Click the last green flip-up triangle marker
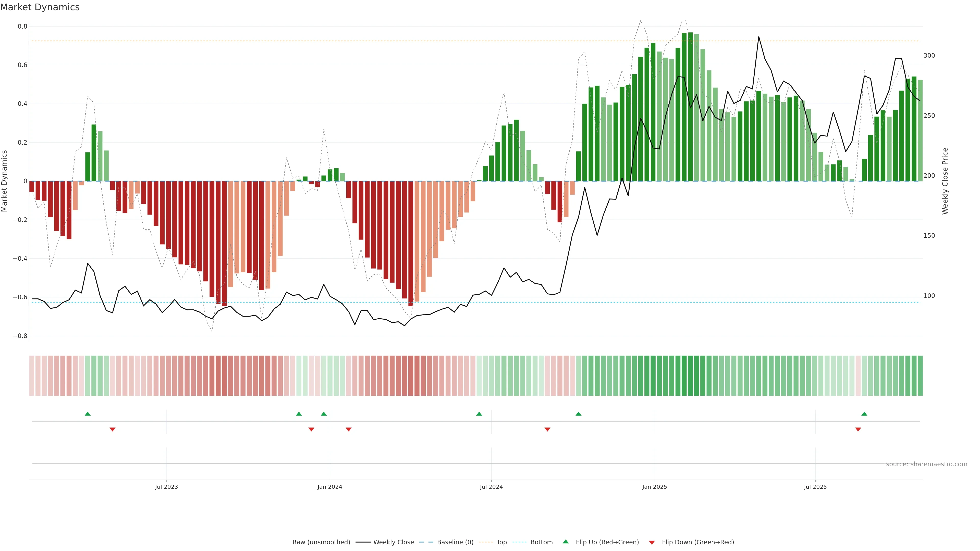The width and height of the screenshot is (980, 551). [864, 414]
